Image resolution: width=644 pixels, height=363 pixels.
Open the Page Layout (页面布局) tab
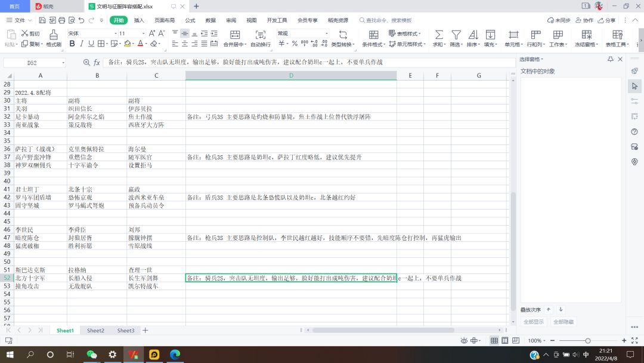pyautogui.click(x=165, y=20)
